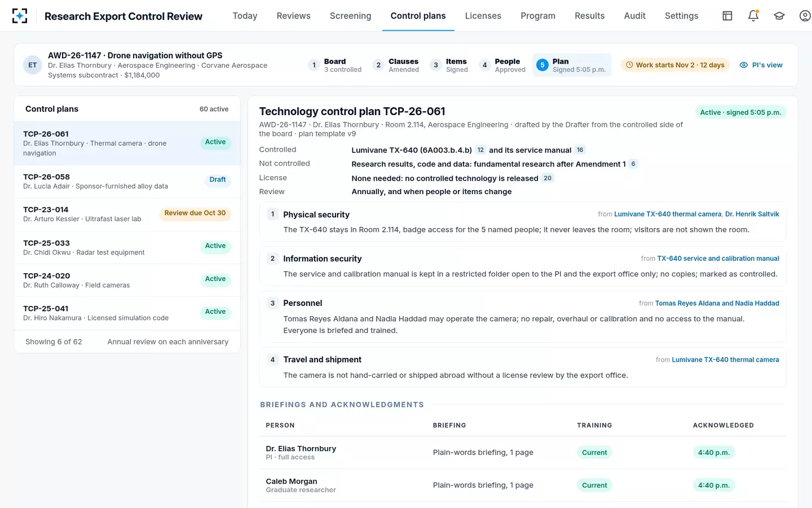Click Review due Oct 30 badge
Viewport: 812px width, 508px height.
click(195, 213)
